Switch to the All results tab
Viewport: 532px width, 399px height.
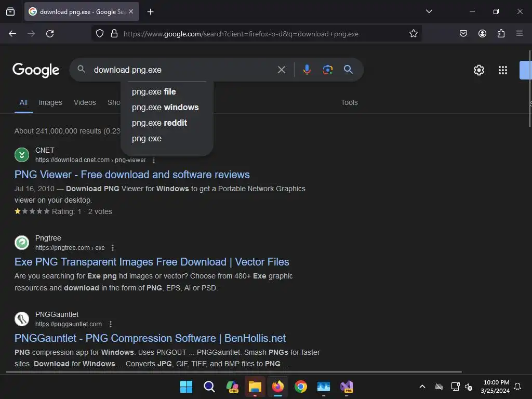[23, 102]
